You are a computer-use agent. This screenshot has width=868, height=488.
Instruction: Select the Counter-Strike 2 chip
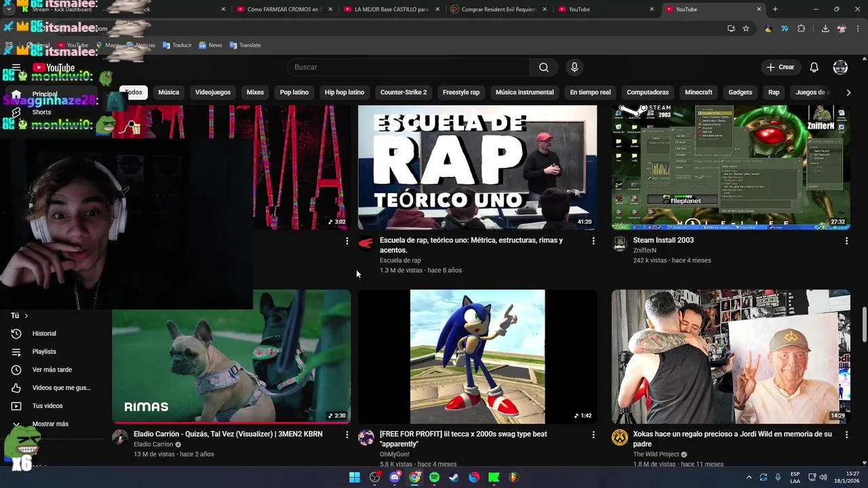pyautogui.click(x=403, y=92)
